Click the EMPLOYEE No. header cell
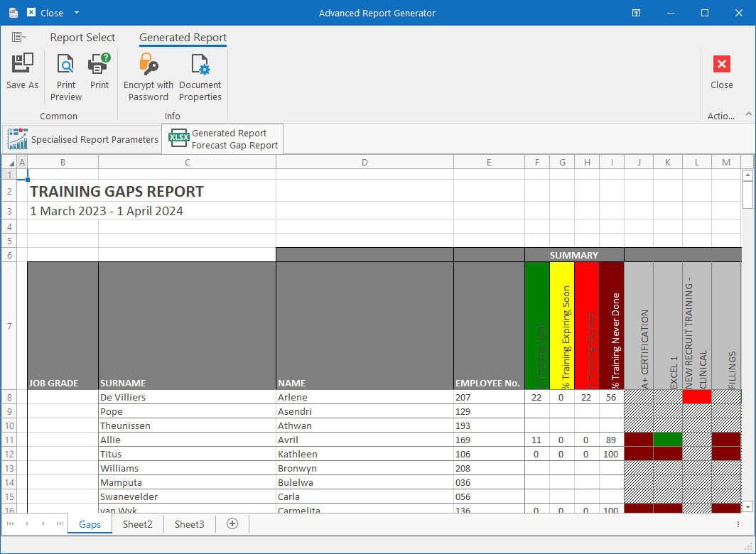 [489, 326]
